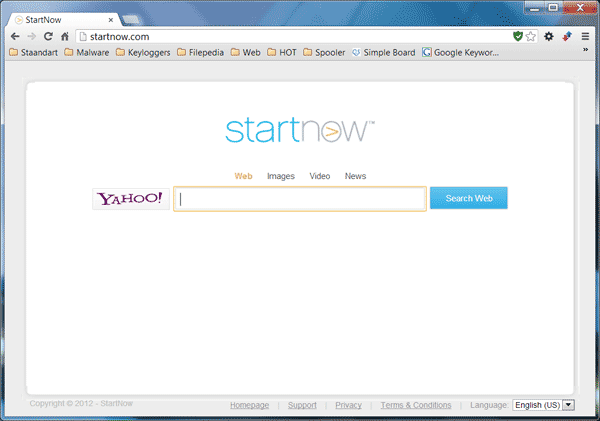Open a new tab next to StartNow
This screenshot has height=421, width=600.
pos(130,20)
